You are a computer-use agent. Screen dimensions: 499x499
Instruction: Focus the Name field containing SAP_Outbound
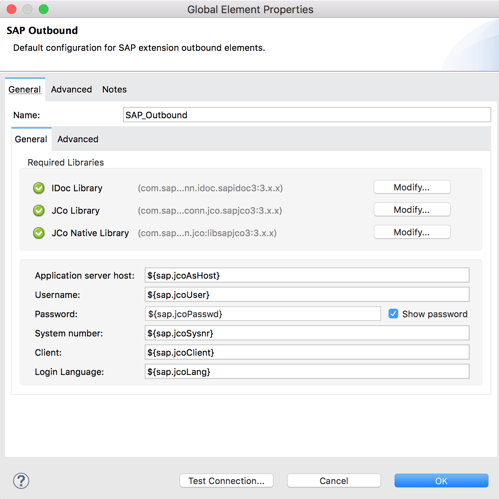coord(307,115)
